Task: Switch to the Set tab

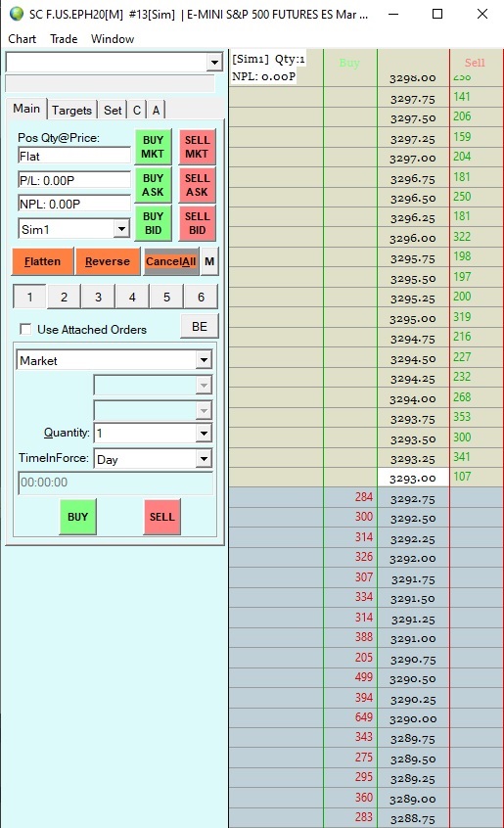Action: (113, 110)
